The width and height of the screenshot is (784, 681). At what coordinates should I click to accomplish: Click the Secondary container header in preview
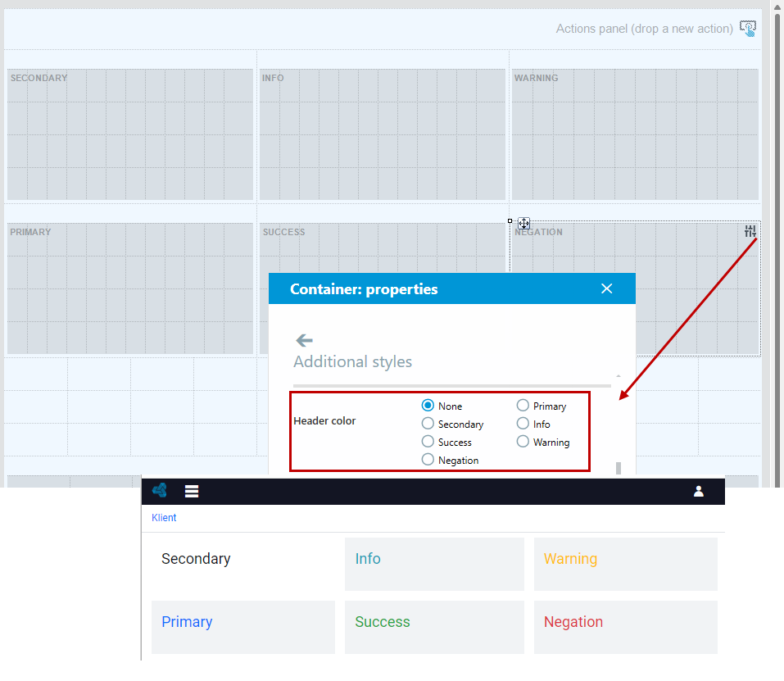[196, 559]
